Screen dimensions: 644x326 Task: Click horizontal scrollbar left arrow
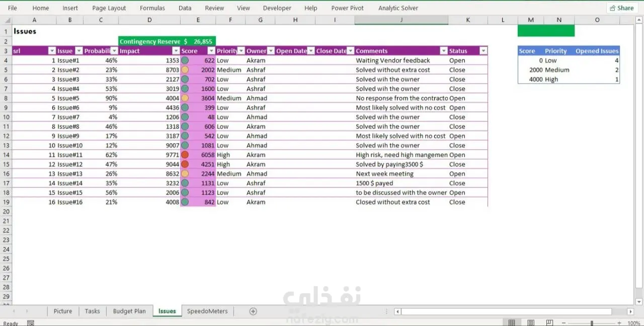(x=397, y=312)
